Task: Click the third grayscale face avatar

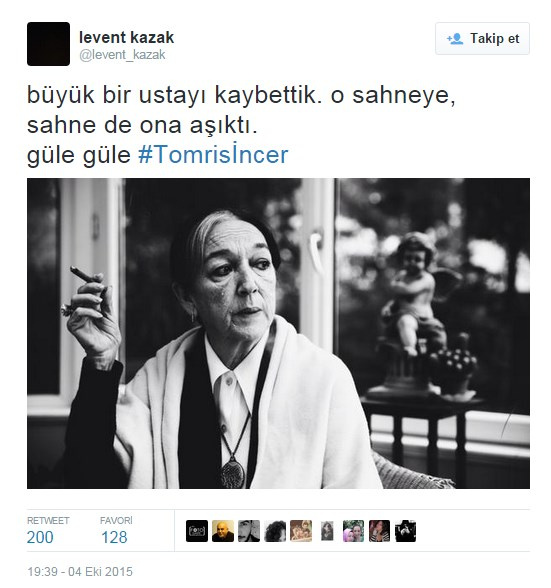Action: pos(249,531)
